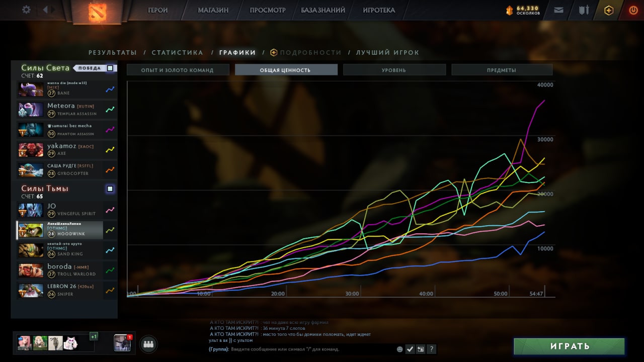This screenshot has width=644, height=362.
Task: Click Phantom Assassin hero portrait
Action: click(x=31, y=130)
